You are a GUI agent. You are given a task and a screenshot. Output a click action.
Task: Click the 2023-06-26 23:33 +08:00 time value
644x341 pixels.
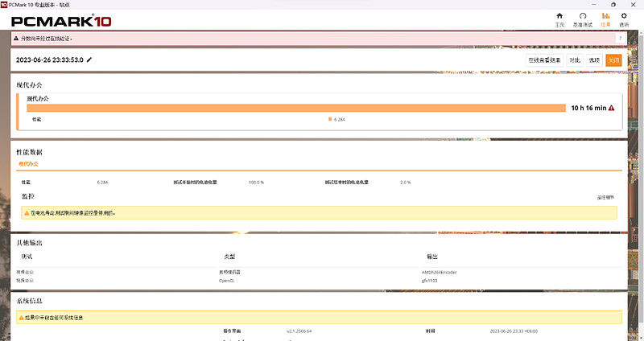[x=514, y=331]
